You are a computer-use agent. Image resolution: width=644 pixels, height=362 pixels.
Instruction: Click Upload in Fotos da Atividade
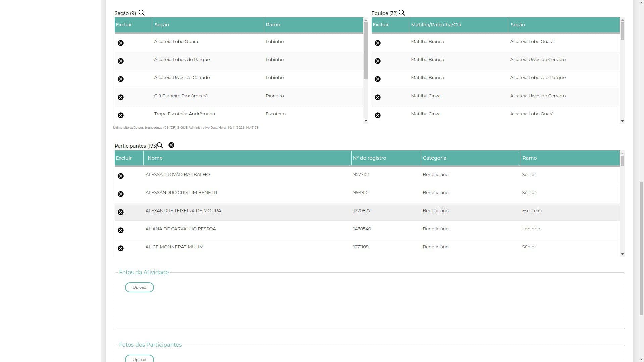[140, 287]
